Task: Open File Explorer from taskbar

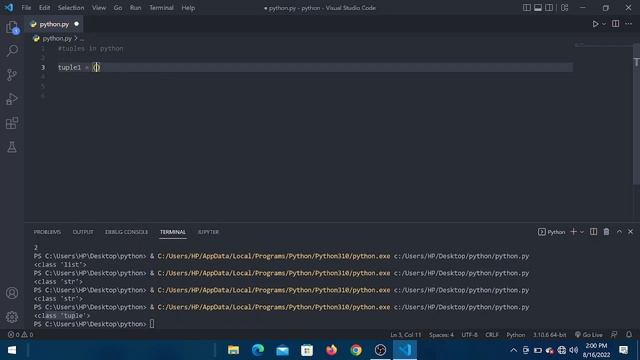Action: click(233, 350)
